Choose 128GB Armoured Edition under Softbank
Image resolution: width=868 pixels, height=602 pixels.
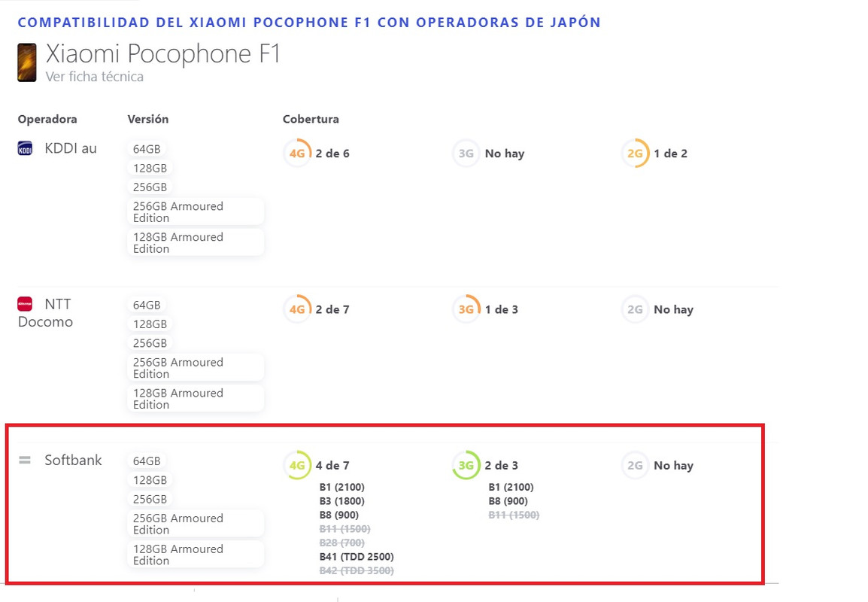(196, 555)
